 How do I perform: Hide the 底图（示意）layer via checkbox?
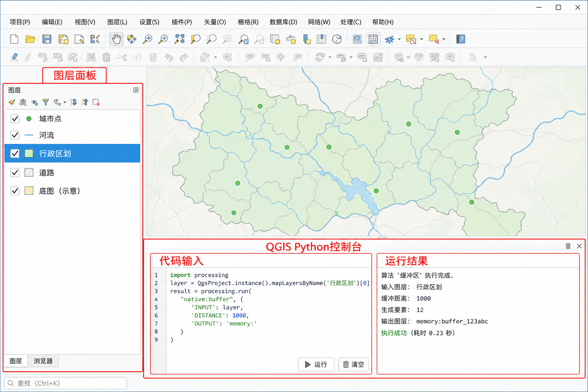pos(15,191)
